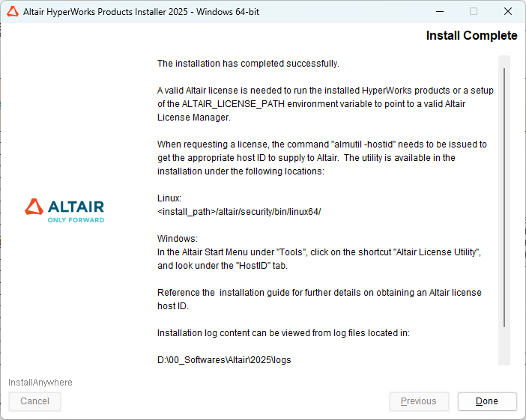Click the 'Windows:' label in the text

point(177,239)
